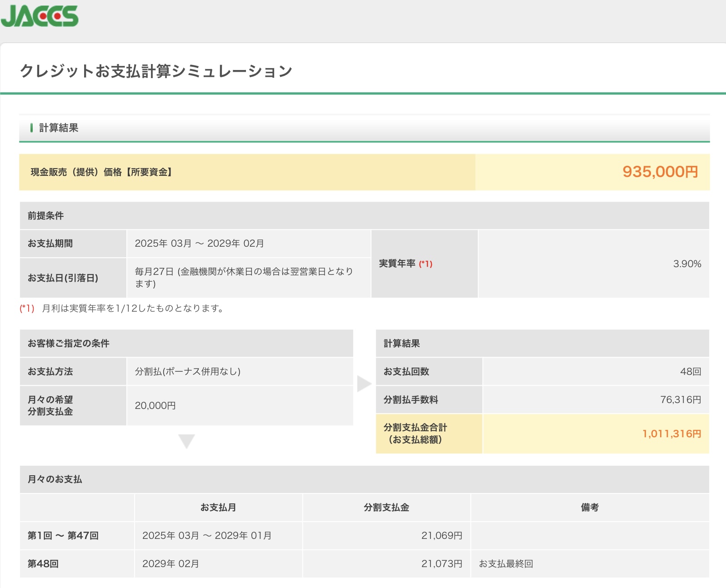Click the お支払日(引落日) label
This screenshot has height=588, width=726.
pos(63,278)
